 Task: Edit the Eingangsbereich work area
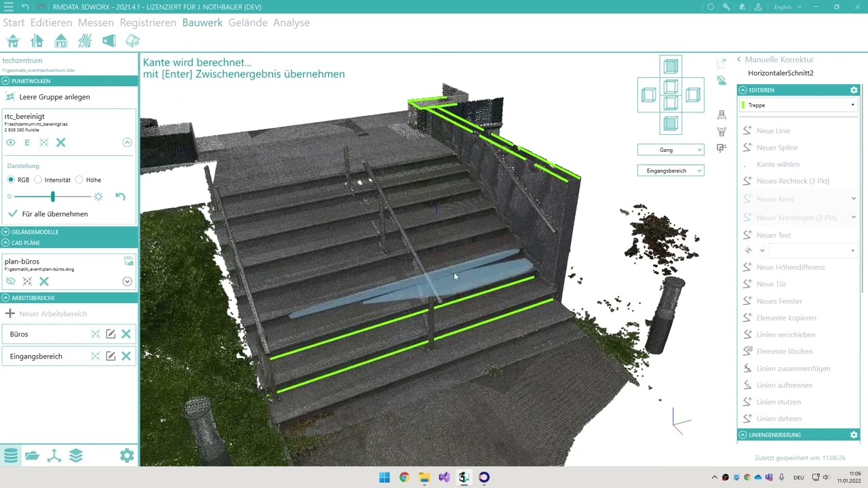(111, 356)
